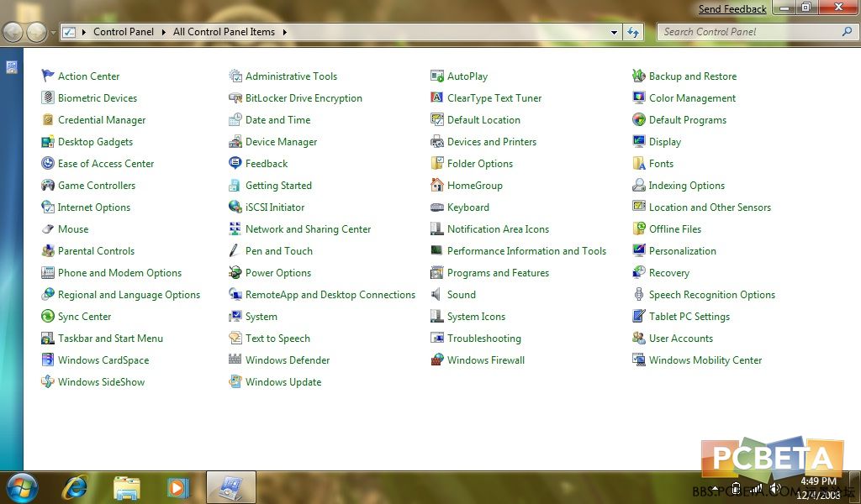Open Device Manager
This screenshot has width=861, height=504.
(283, 141)
